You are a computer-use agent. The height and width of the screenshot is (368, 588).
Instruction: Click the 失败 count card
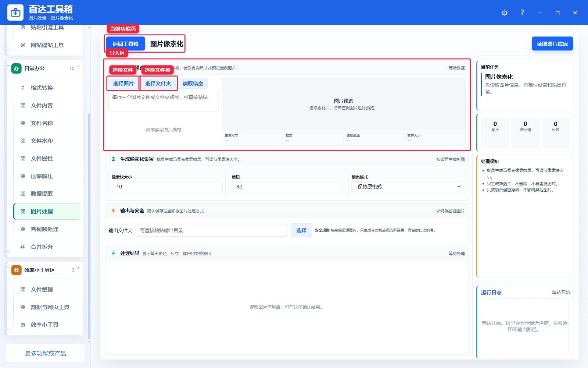(x=555, y=132)
